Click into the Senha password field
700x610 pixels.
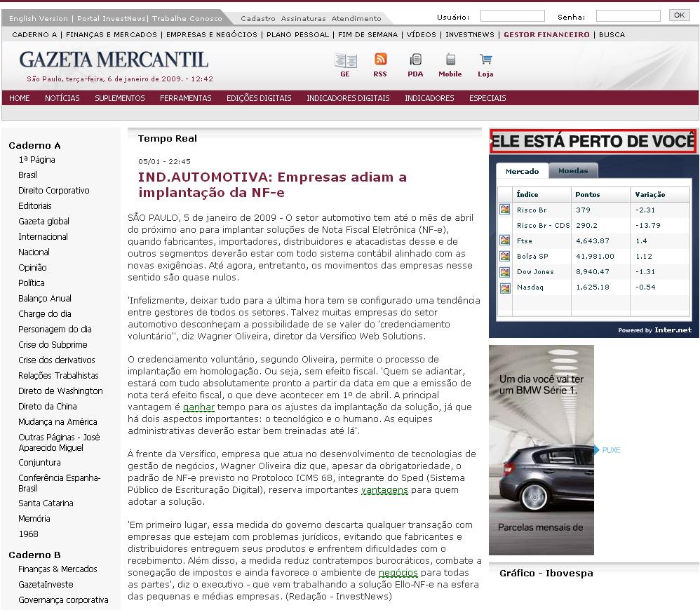tap(628, 15)
